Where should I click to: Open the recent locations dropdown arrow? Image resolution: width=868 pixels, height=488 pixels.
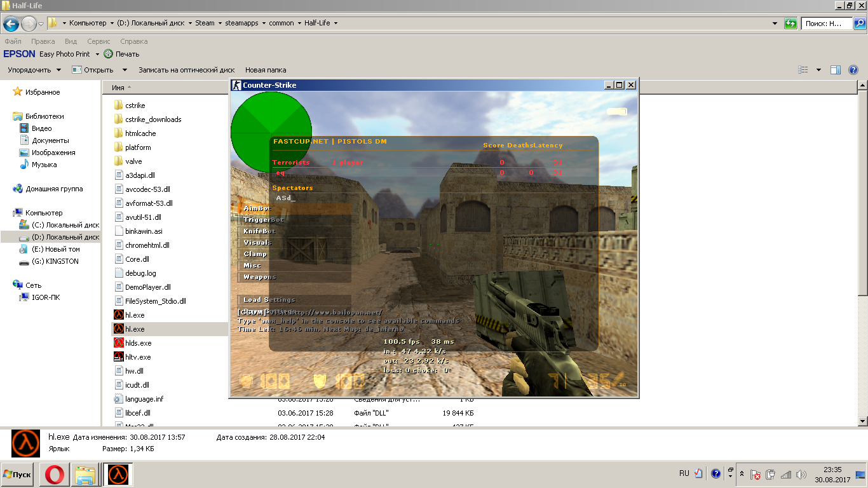[41, 24]
